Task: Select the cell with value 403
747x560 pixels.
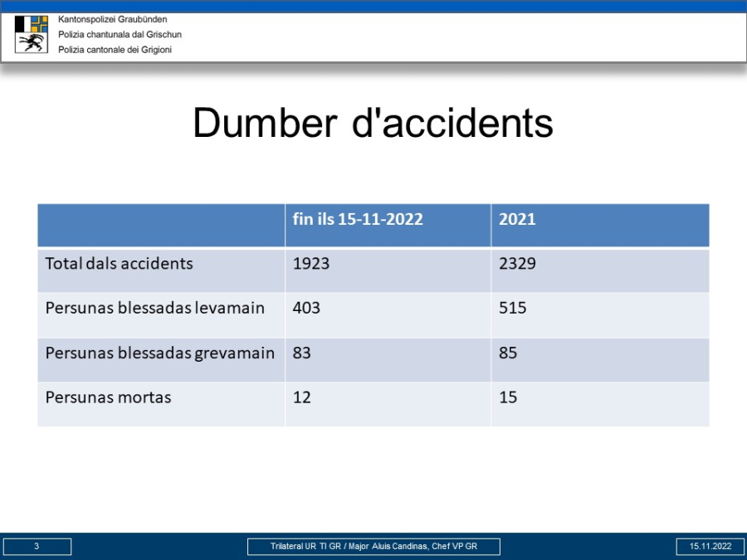Action: click(x=306, y=308)
